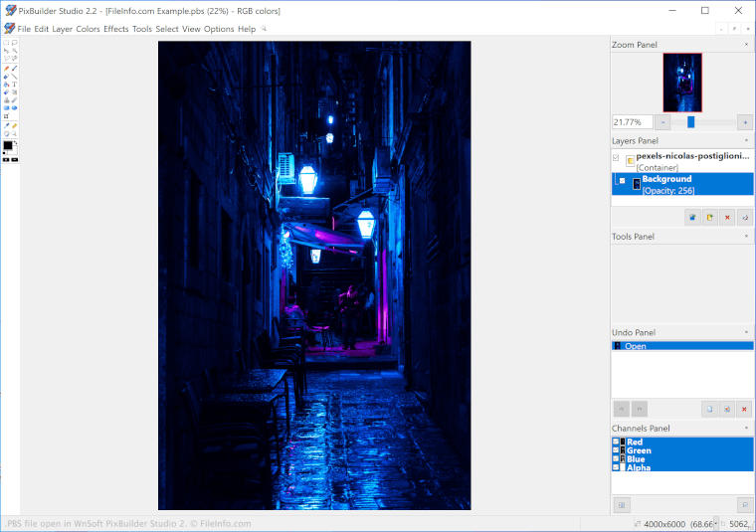The image size is (756, 532).
Task: Collapse the Zoom Panel
Action: coord(746,45)
